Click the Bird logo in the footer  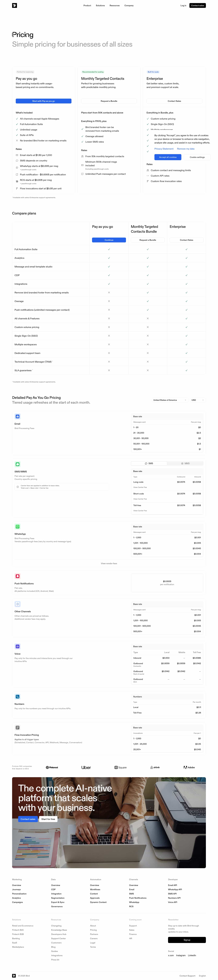(14, 975)
